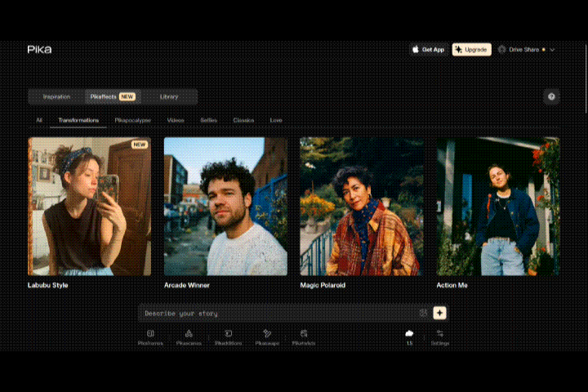This screenshot has height=392, width=588.
Task: Open the Magic Polaroid effect thumbnail
Action: pos(362,207)
